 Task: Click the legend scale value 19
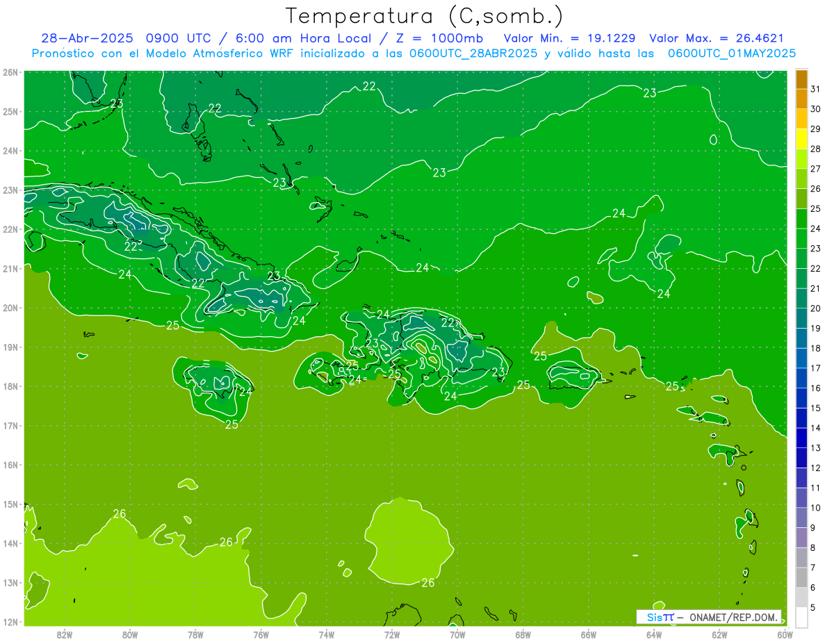815,328
